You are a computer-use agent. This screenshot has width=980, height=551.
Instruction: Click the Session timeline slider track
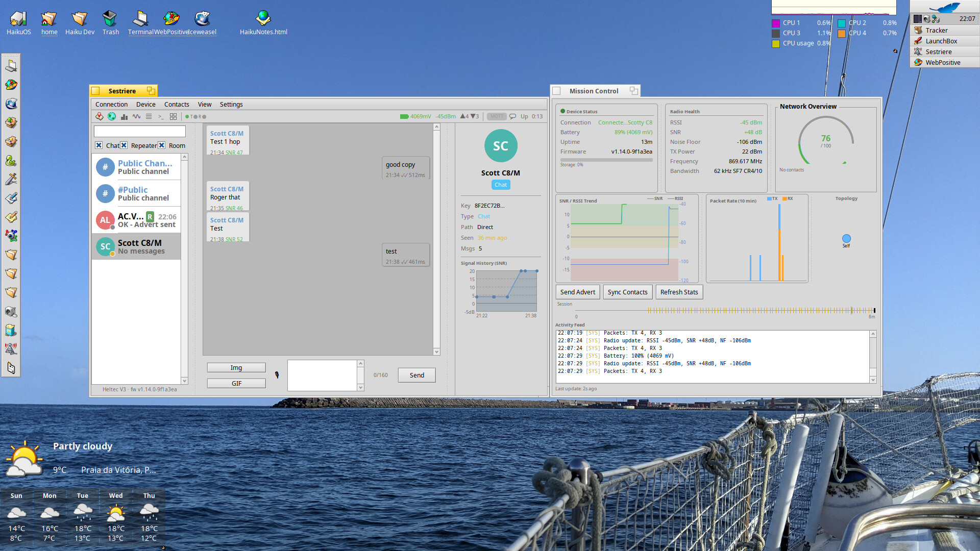point(725,310)
